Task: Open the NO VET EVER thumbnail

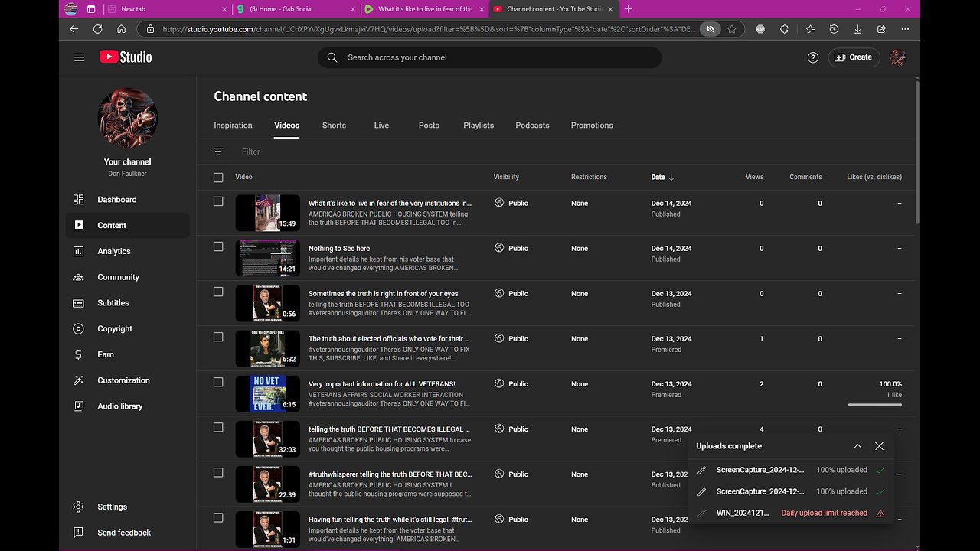Action: point(268,393)
